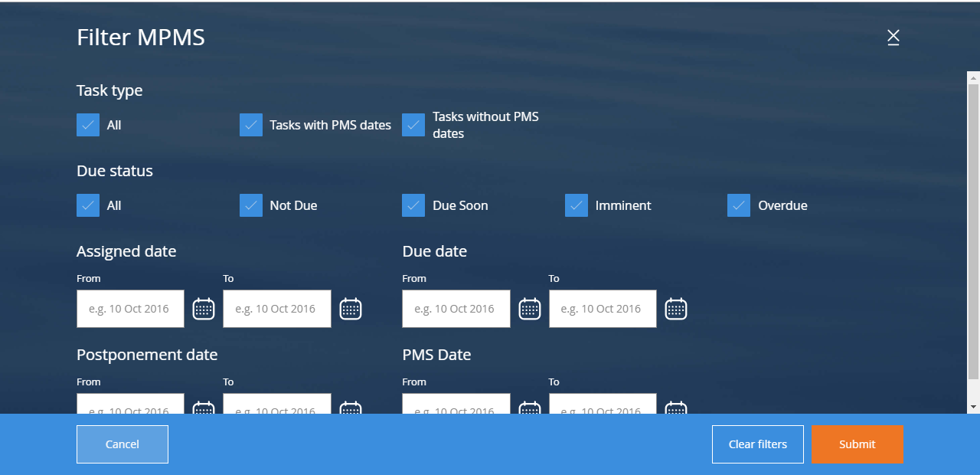The image size is (980, 475).
Task: Click the Clear filters button
Action: coord(757,444)
